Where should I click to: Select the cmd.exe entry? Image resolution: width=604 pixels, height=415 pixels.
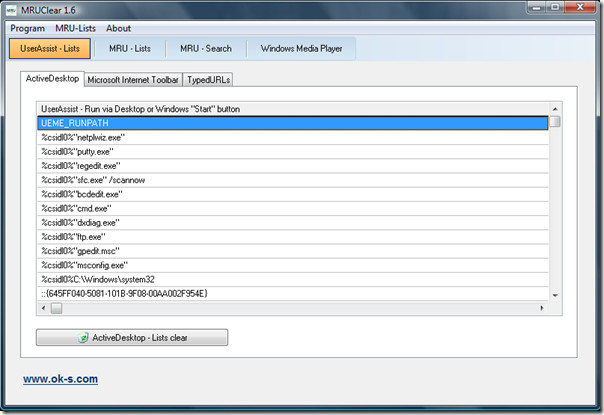293,208
